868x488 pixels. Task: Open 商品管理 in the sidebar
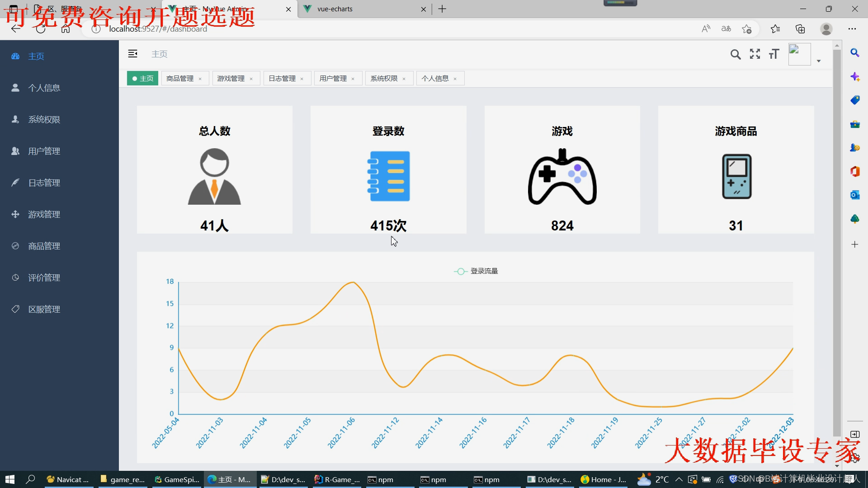coord(44,246)
